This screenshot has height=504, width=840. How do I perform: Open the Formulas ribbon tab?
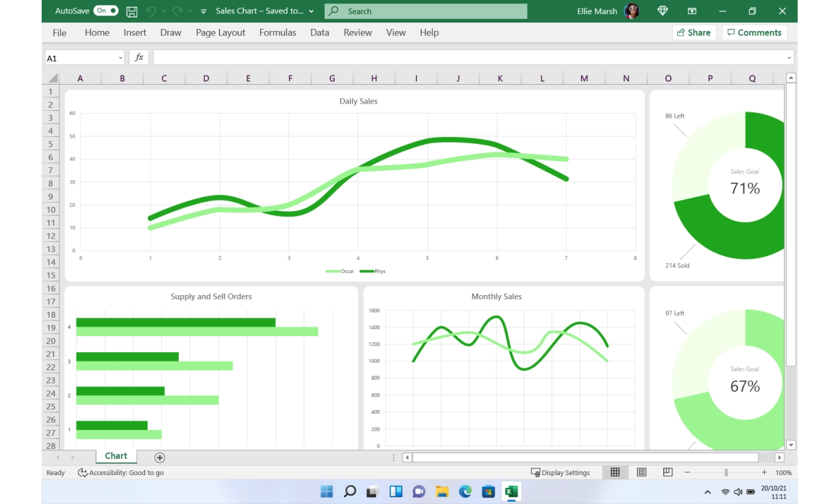click(x=278, y=32)
